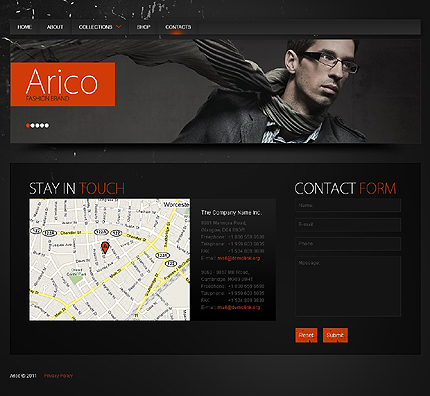Open the Contacts menu item
This screenshot has width=430, height=396.
pos(178,27)
